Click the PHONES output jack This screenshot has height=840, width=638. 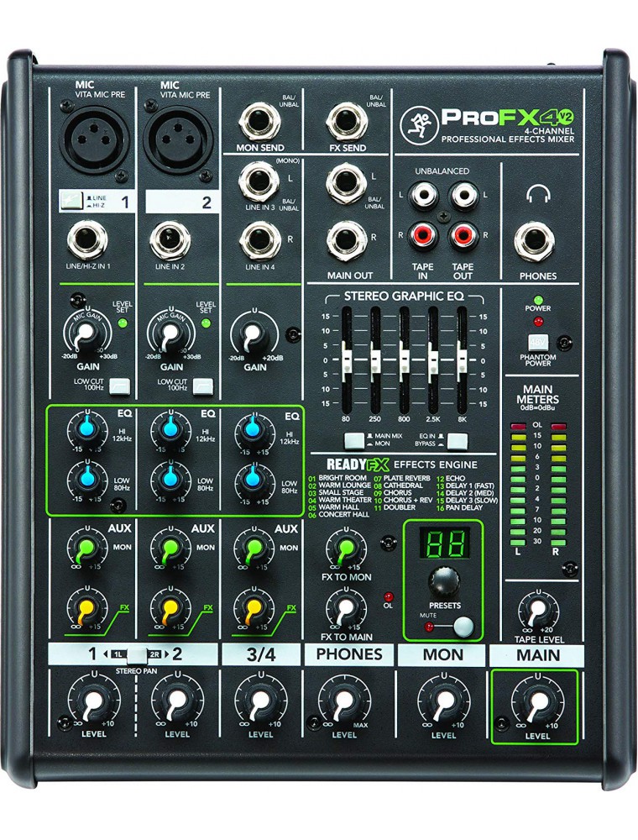click(x=535, y=240)
